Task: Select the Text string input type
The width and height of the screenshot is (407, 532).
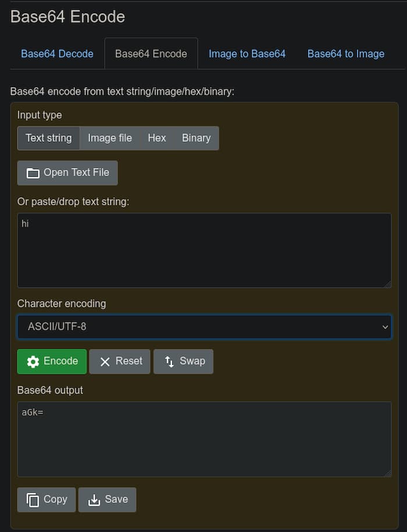Action: 48,138
